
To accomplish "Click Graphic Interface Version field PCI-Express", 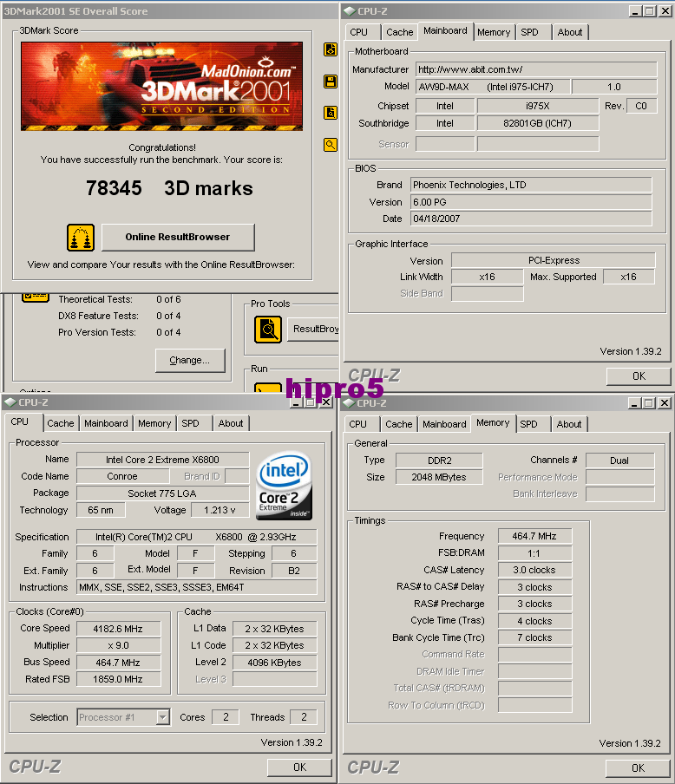I will [554, 260].
